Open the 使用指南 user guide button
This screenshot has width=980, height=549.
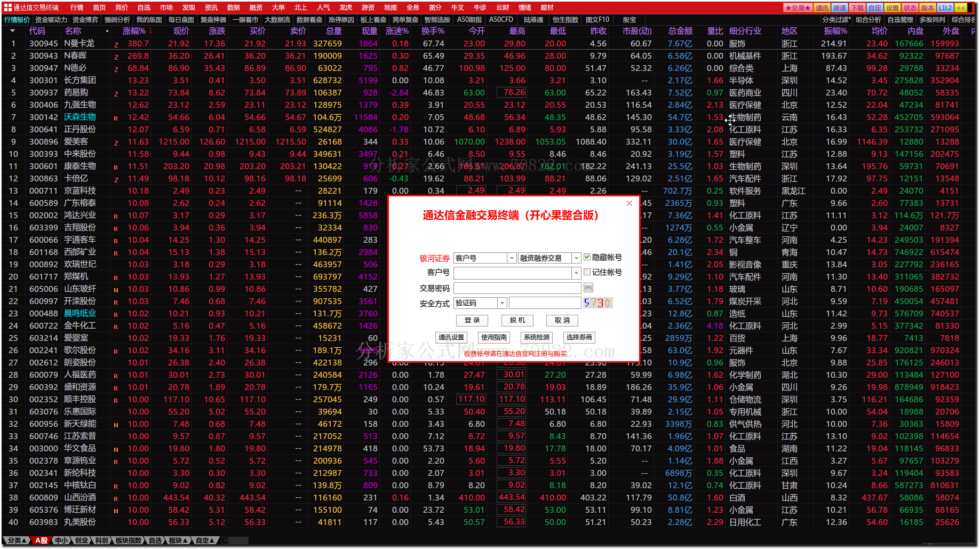pos(494,337)
